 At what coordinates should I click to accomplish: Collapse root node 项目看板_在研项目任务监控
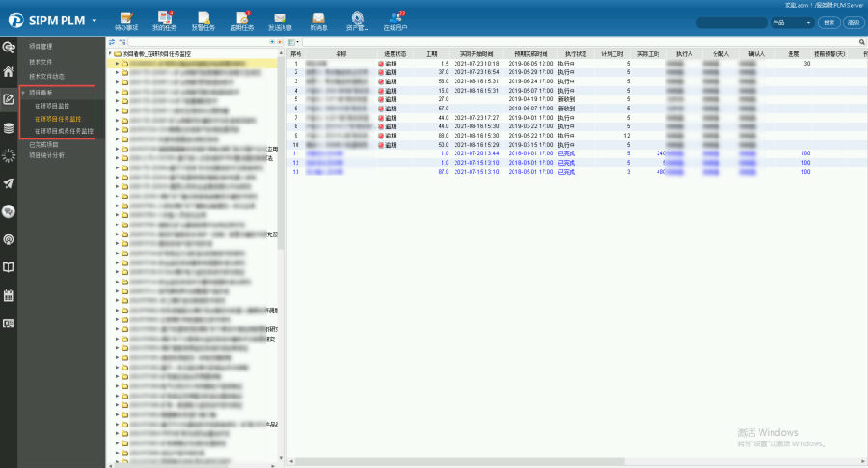(x=110, y=54)
